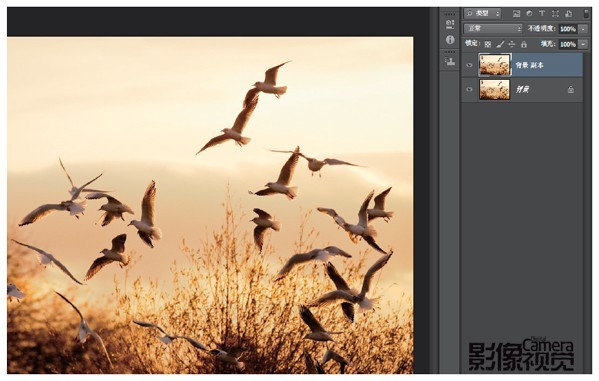599x381 pixels.
Task: Hide the 背景 layer eye
Action: click(469, 89)
